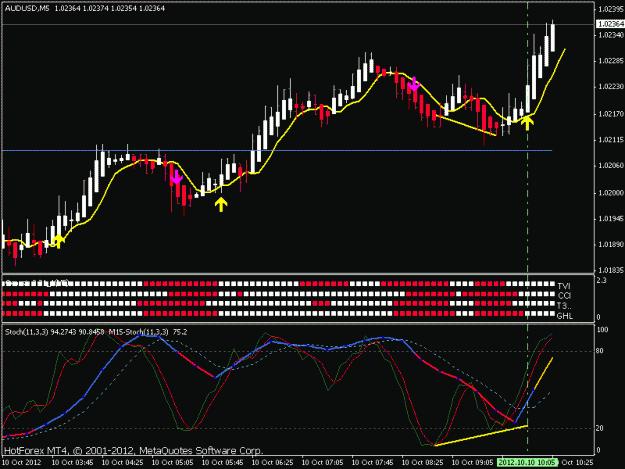The width and height of the screenshot is (625, 469).
Task: Click the 10 Oct 09:05 time label
Action: tap(472, 463)
